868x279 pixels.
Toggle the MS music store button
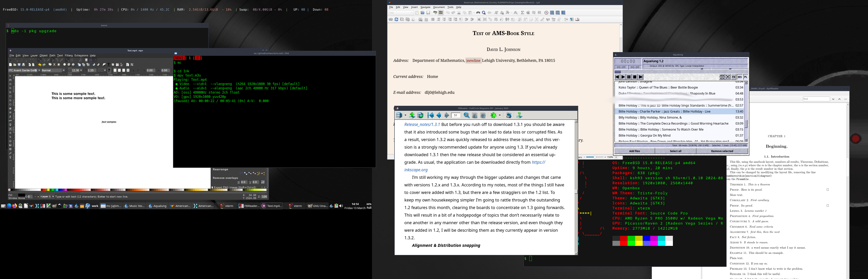[x=740, y=77]
